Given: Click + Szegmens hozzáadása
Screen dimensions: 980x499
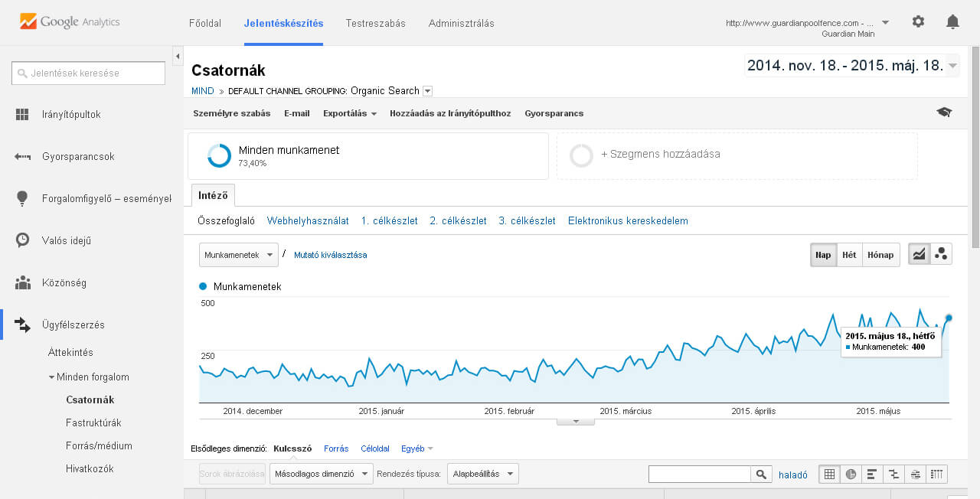Looking at the screenshot, I should click(661, 155).
